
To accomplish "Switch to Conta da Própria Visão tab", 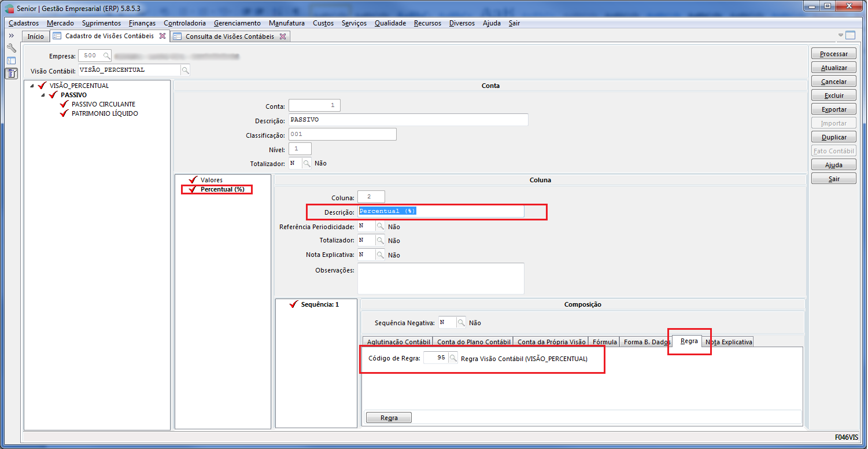I will [552, 342].
